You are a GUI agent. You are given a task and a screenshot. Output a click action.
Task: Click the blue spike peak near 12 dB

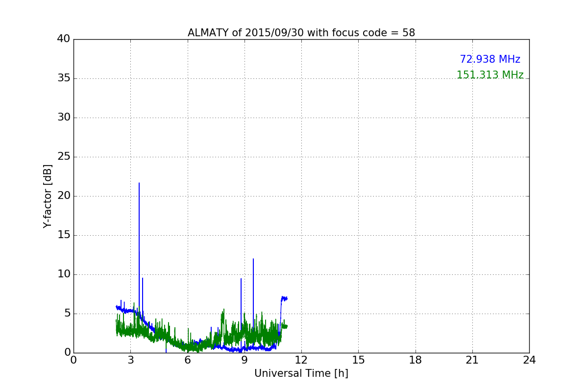click(x=253, y=259)
